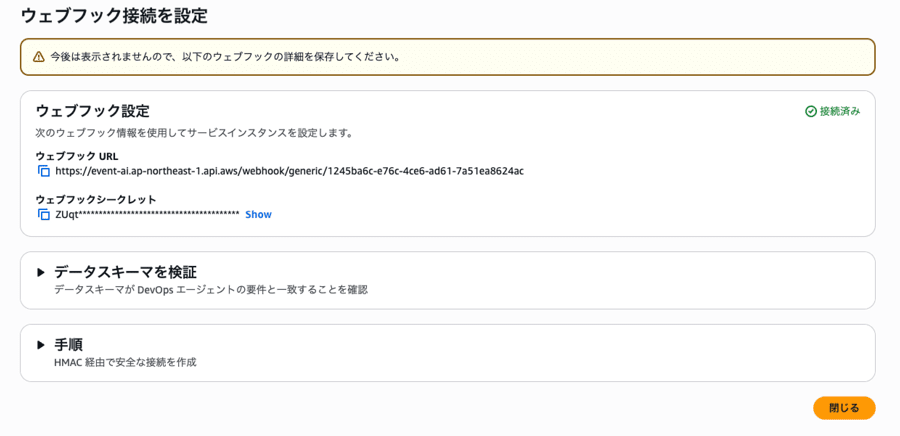Click the warning triangle icon in the alert

pos(39,57)
